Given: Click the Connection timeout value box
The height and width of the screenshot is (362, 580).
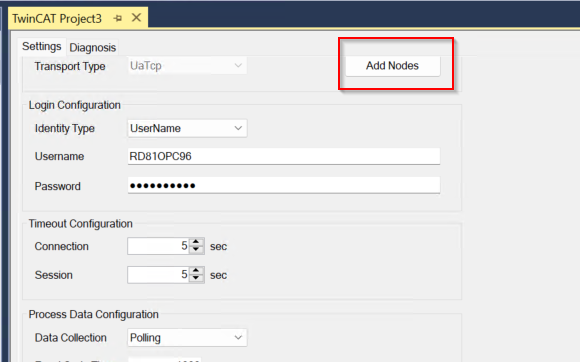Looking at the screenshot, I should 158,246.
